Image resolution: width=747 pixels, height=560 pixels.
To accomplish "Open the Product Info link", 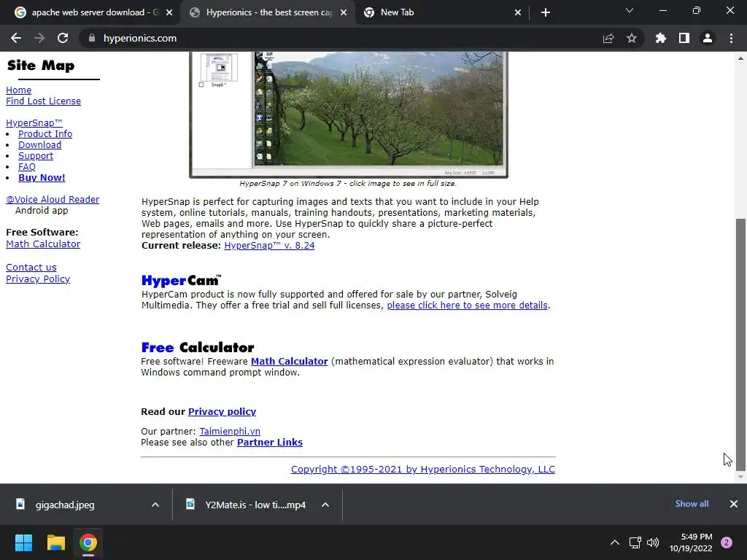I will click(x=45, y=134).
